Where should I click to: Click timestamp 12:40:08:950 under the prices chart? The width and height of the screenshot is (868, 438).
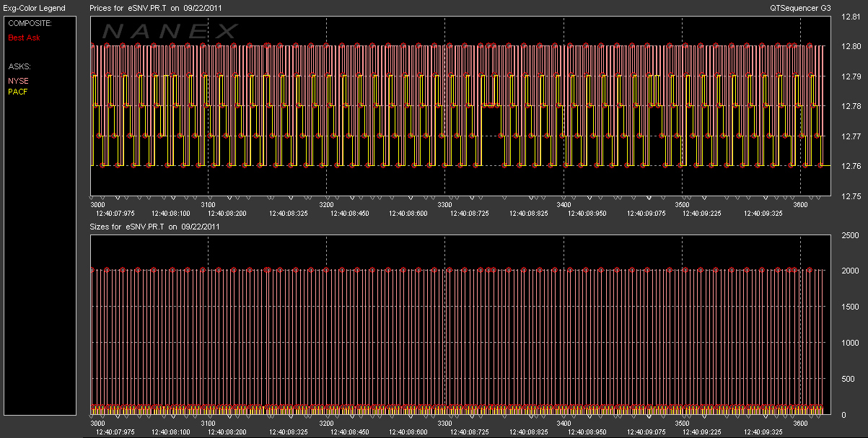[x=587, y=214]
